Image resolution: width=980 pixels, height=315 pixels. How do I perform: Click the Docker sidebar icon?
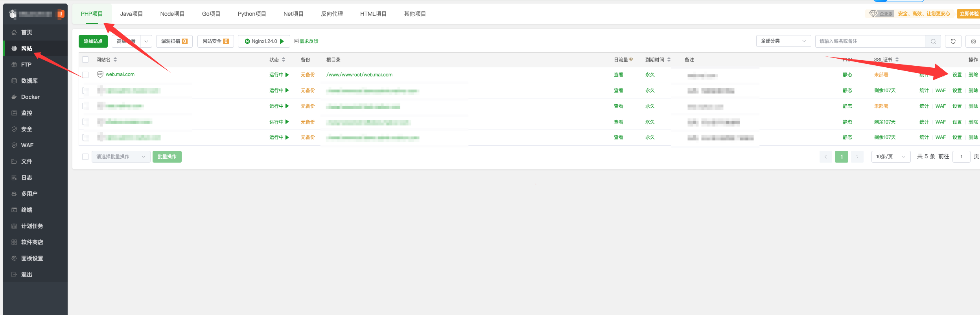click(x=14, y=97)
